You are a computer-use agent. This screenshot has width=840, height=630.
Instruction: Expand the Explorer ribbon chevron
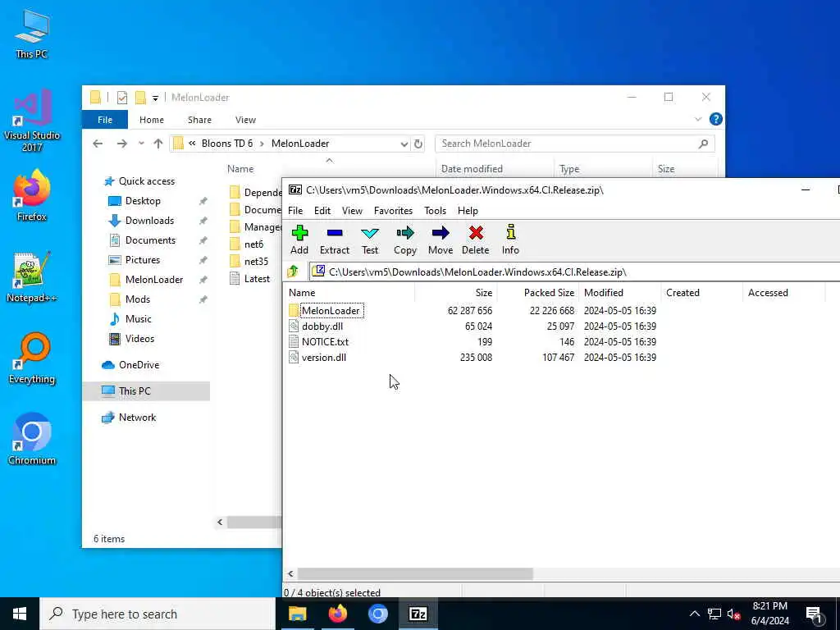[698, 119]
